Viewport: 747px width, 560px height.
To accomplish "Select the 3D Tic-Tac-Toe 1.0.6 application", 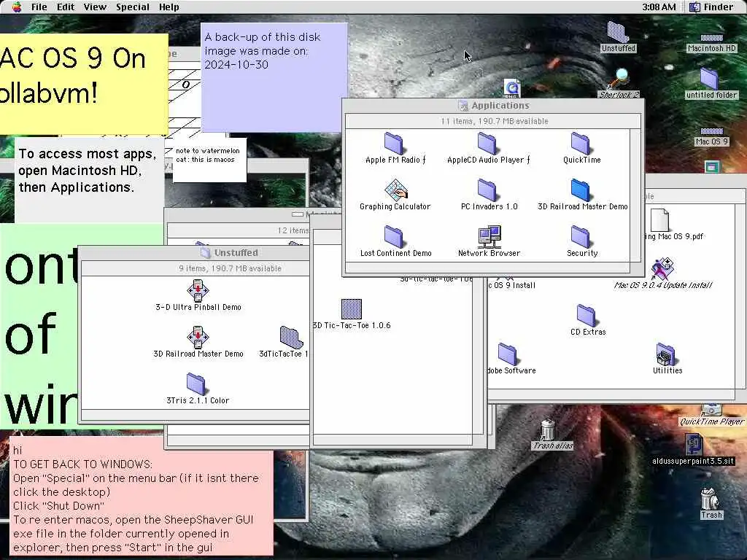I will pos(352,309).
